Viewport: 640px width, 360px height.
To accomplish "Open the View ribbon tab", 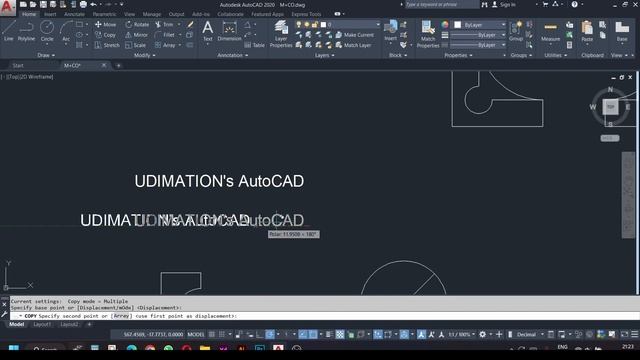I will click(x=129, y=14).
